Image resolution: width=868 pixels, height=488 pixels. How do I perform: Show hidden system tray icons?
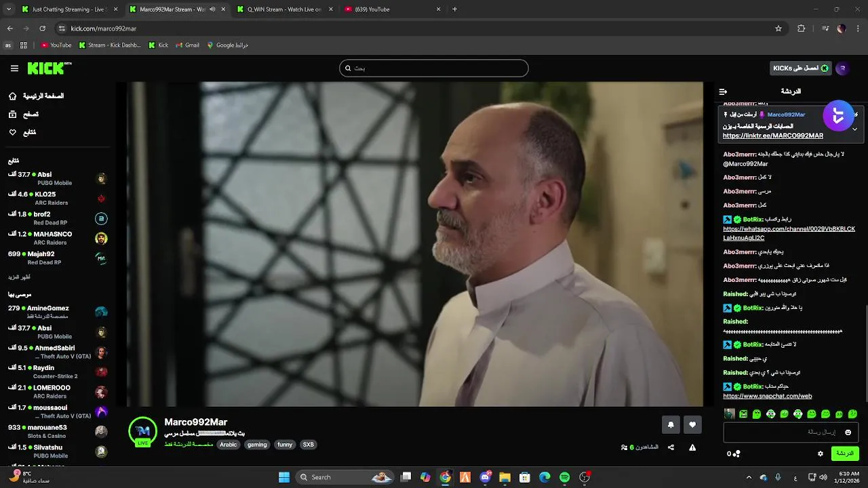point(749,477)
